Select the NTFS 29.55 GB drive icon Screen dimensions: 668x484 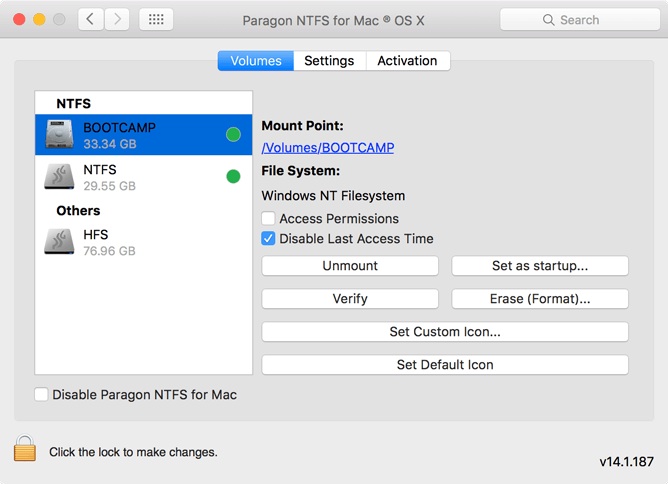click(59, 177)
